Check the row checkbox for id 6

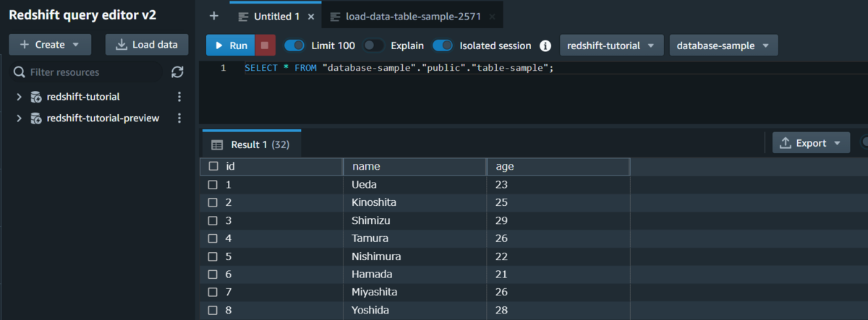click(x=213, y=274)
